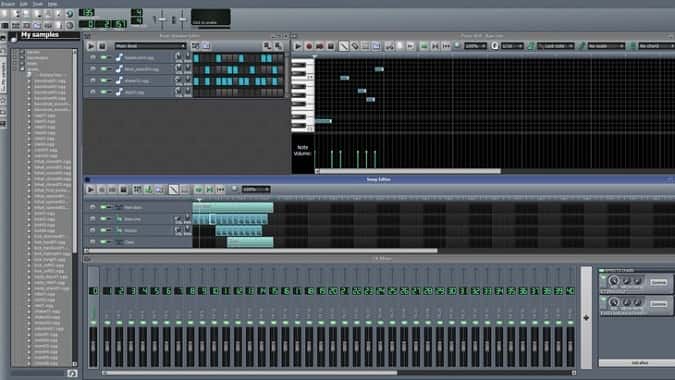Click the Song Editor stop button

tap(124, 189)
